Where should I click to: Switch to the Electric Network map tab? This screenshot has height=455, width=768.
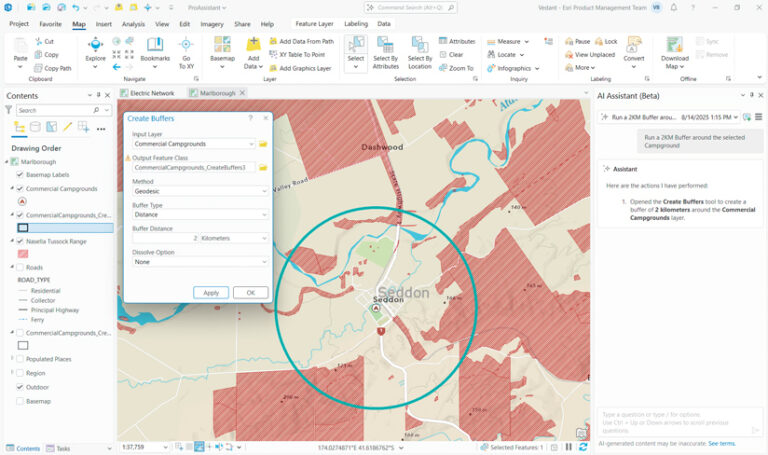click(x=147, y=93)
